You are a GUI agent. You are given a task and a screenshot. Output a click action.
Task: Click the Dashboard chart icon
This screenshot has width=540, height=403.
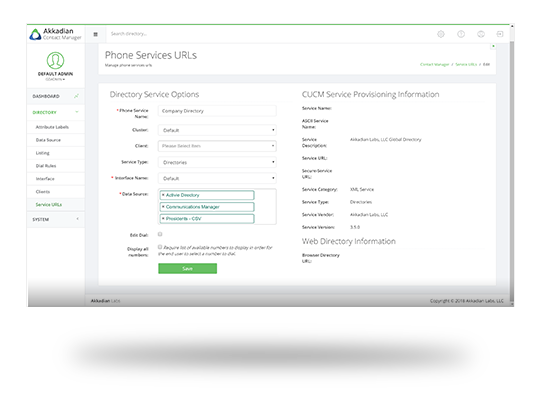[x=76, y=96]
